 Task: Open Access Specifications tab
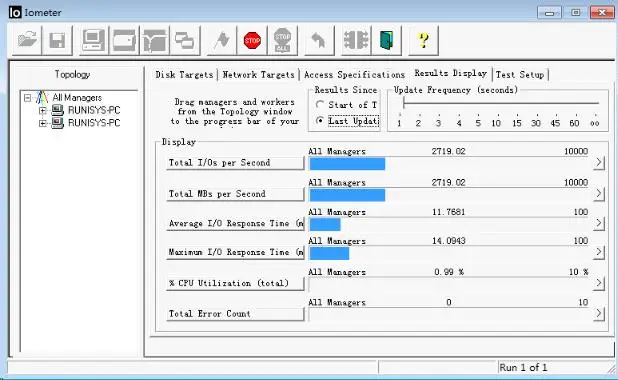354,75
